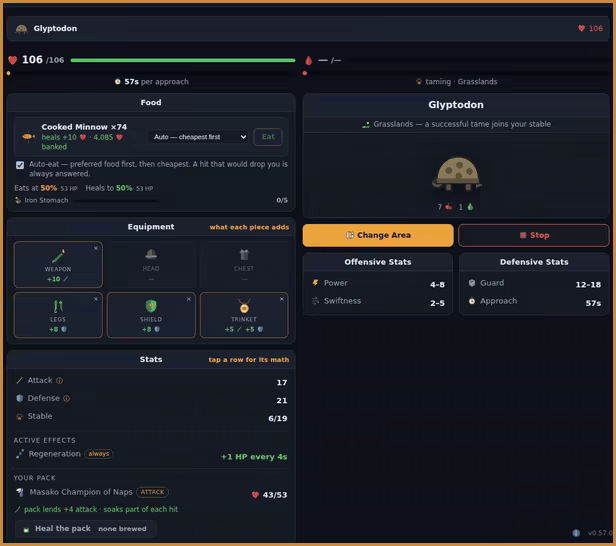616x546 pixels.
Task: Click the taming Grasslands status icon
Action: [419, 82]
